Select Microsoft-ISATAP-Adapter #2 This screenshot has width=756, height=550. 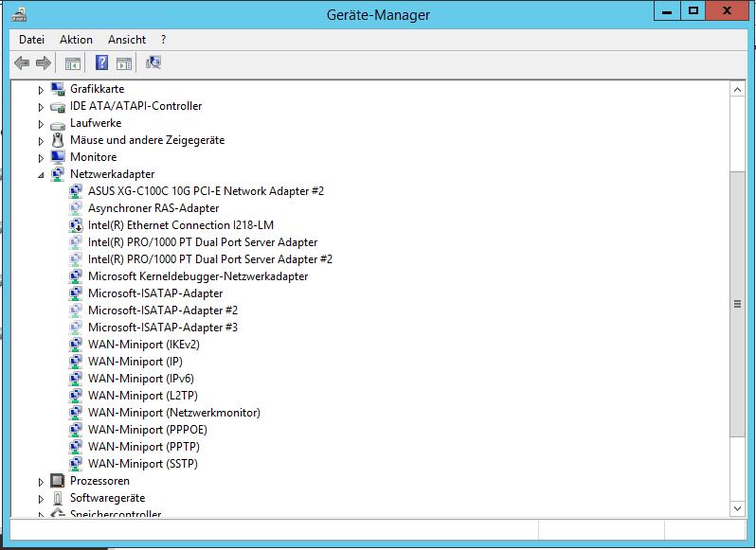(x=163, y=310)
